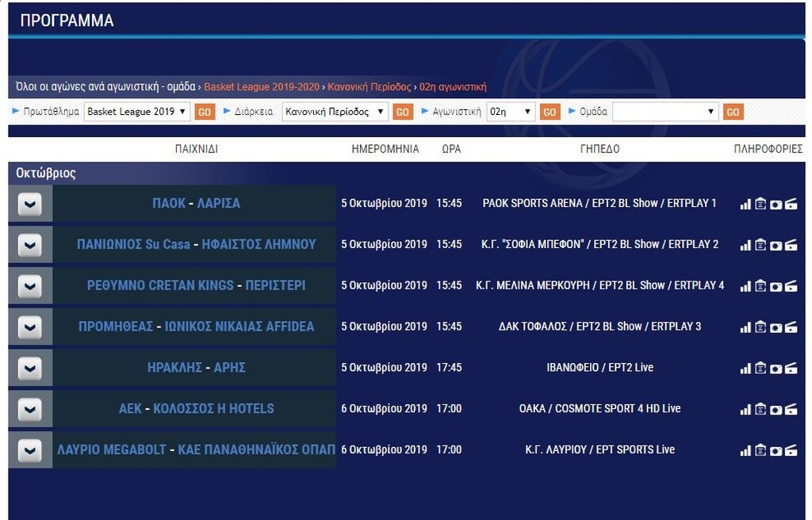Open the Διάρκεια period dropdown
Image resolution: width=812 pixels, height=520 pixels.
[x=335, y=112]
